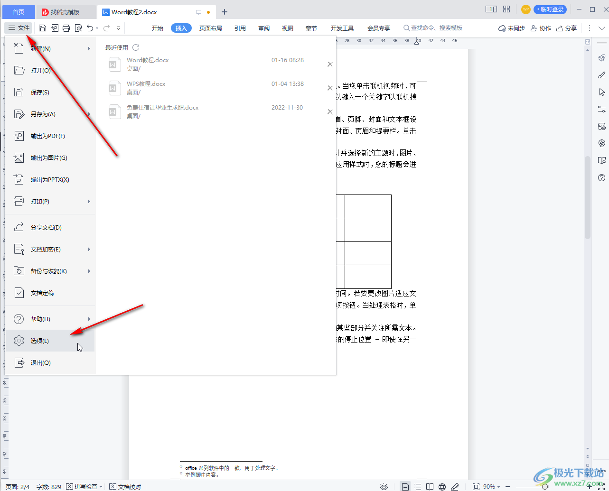This screenshot has height=491, width=609.
Task: Click the pen icon in right sidebar
Action: click(602, 75)
